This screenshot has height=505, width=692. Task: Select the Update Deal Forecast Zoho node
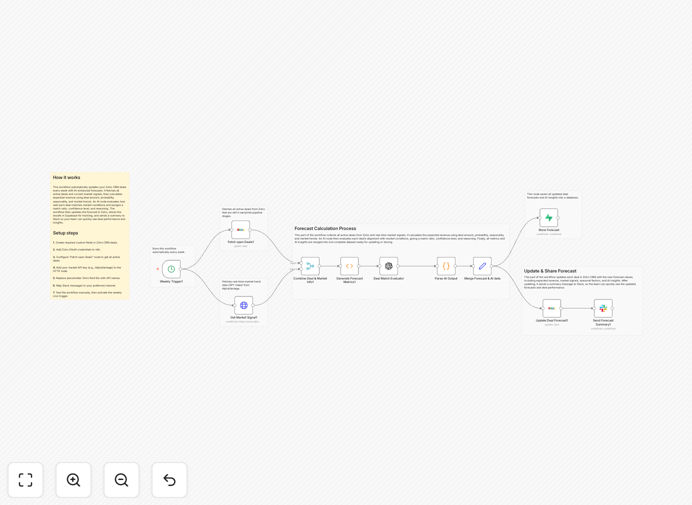tap(552, 308)
